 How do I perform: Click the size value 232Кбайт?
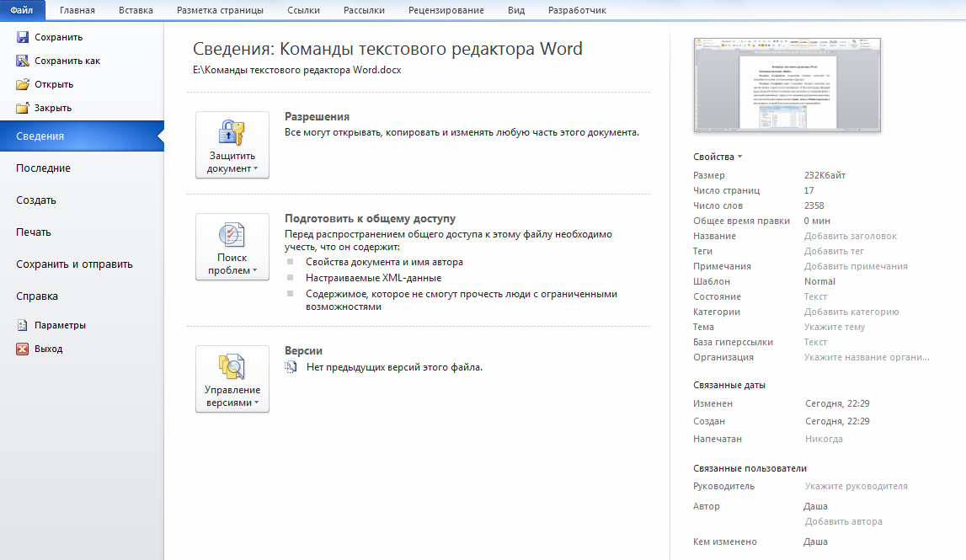[825, 175]
